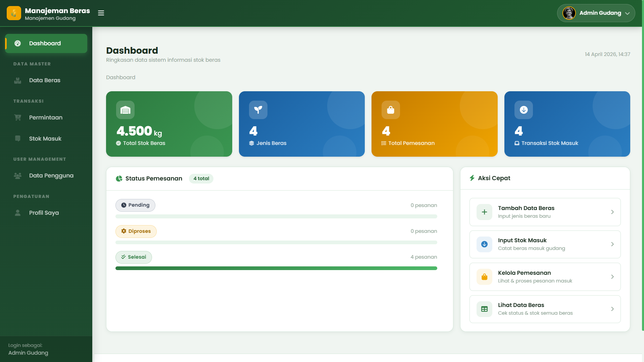
Task: Click the Selesai green progress bar
Action: (x=276, y=268)
